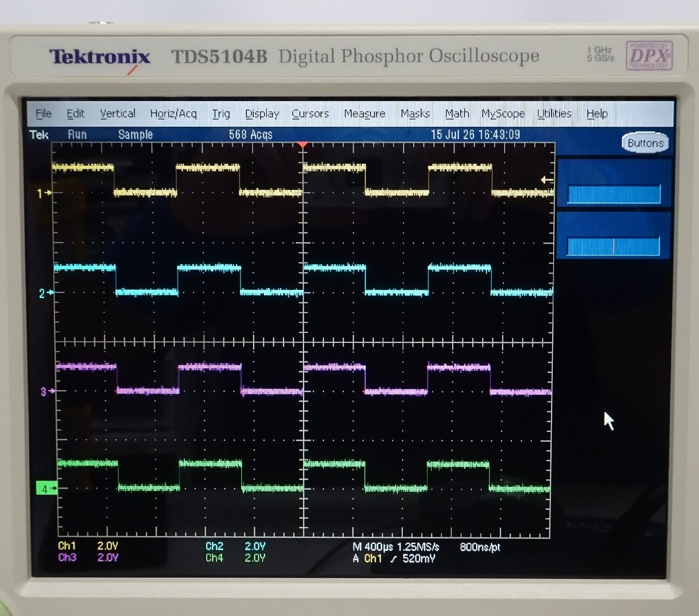Open the Cursors menu
The width and height of the screenshot is (699, 616).
pos(310,114)
